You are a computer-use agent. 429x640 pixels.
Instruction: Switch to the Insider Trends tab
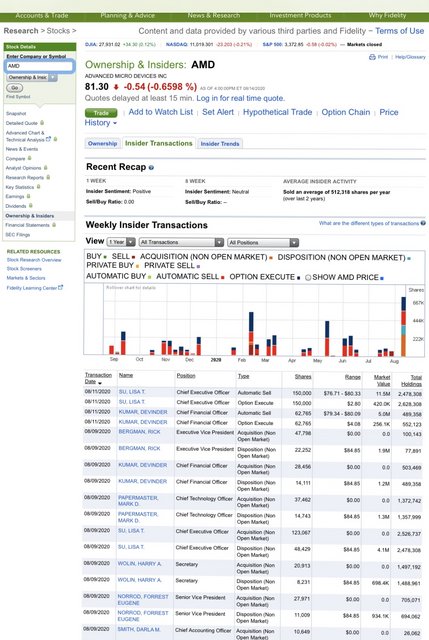pyautogui.click(x=220, y=144)
